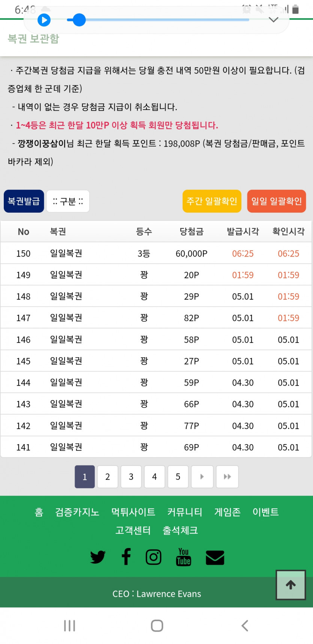
Task: Open the Twitter icon link
Action: pyautogui.click(x=98, y=557)
